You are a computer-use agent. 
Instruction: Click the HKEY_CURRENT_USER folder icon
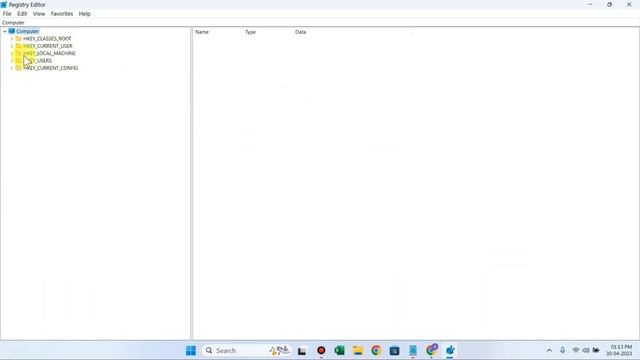click(18, 46)
